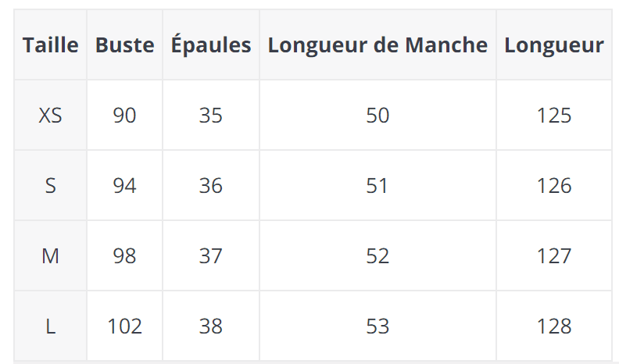This screenshot has width=619, height=364.
Task: Click the Buste column header
Action: 124,45
